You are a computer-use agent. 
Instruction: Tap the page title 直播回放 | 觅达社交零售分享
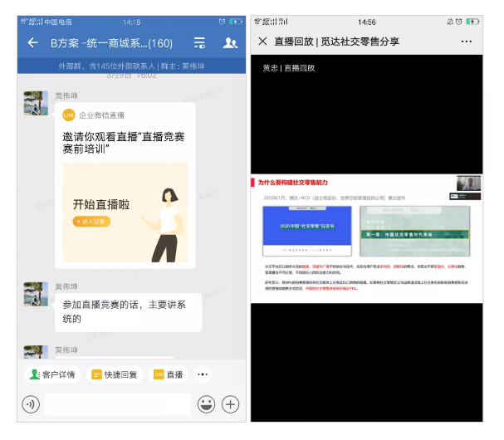tap(336, 42)
